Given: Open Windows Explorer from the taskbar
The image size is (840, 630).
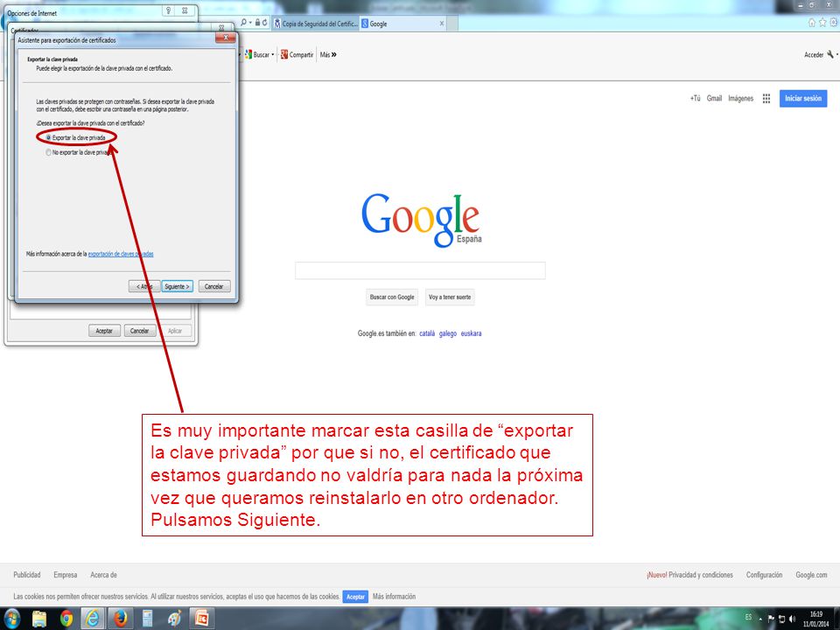Looking at the screenshot, I should (39, 619).
